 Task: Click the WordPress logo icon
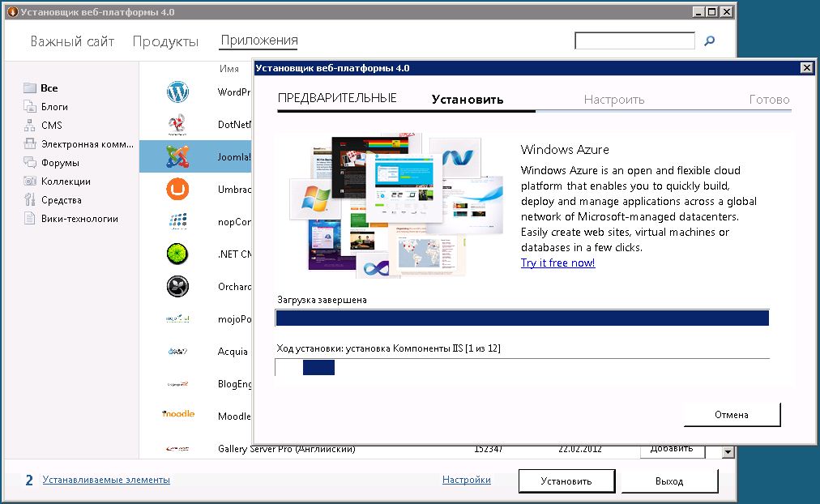tap(177, 92)
